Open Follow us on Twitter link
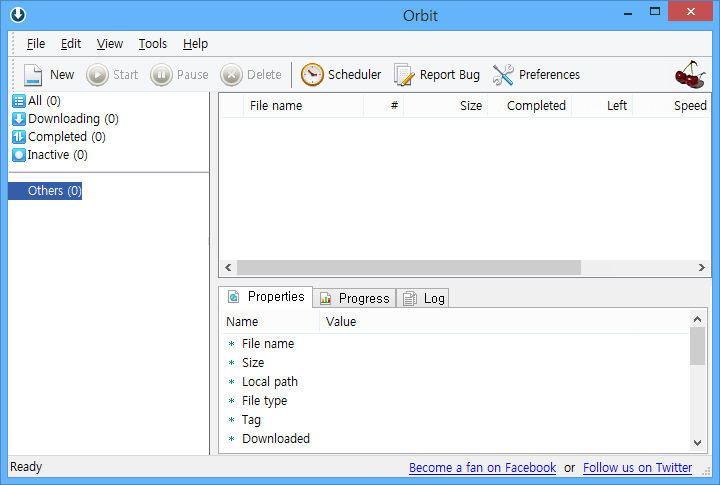The width and height of the screenshot is (720, 485). (637, 468)
